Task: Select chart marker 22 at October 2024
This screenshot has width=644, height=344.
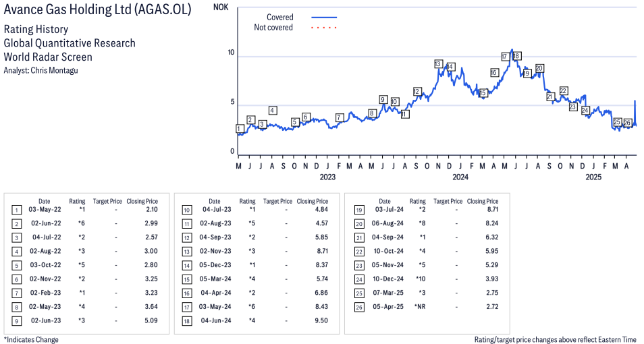Action: [x=564, y=90]
